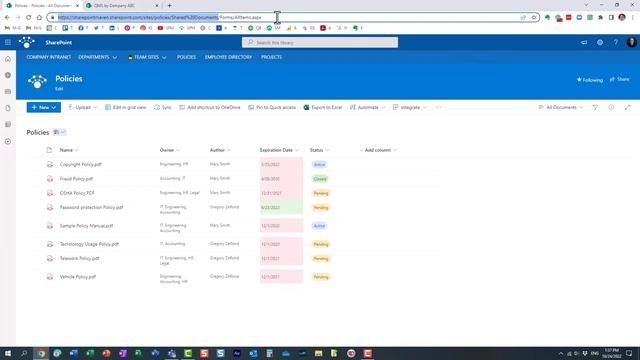Viewport: 640px width, 360px height.
Task: Open the Name column header menu
Action: [69, 150]
